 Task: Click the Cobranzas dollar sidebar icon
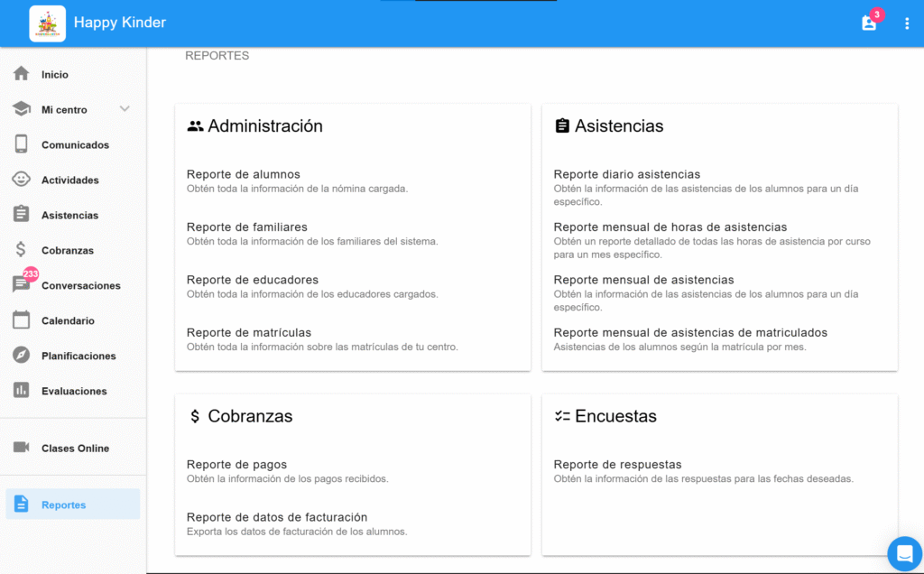(21, 249)
